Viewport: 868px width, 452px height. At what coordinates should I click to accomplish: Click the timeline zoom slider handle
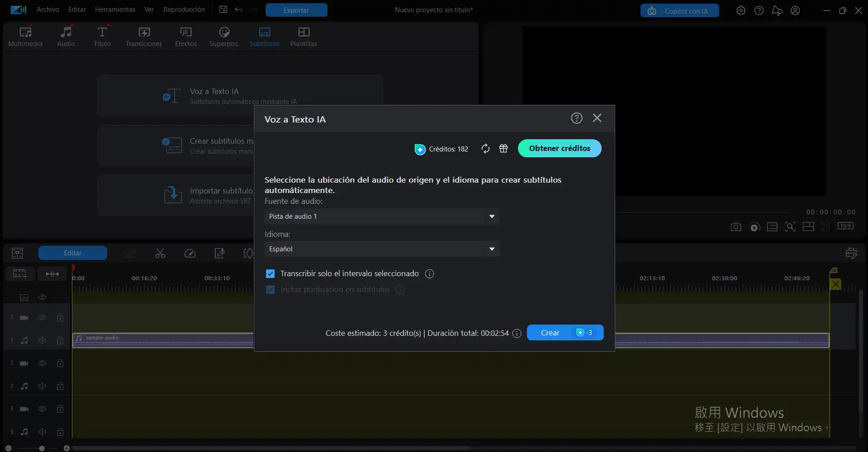(x=42, y=448)
